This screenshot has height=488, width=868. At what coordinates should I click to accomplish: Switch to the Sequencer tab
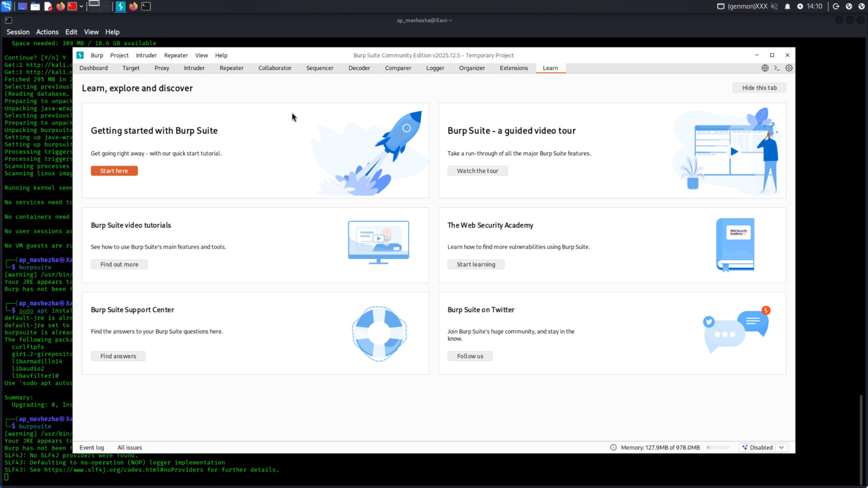click(320, 68)
